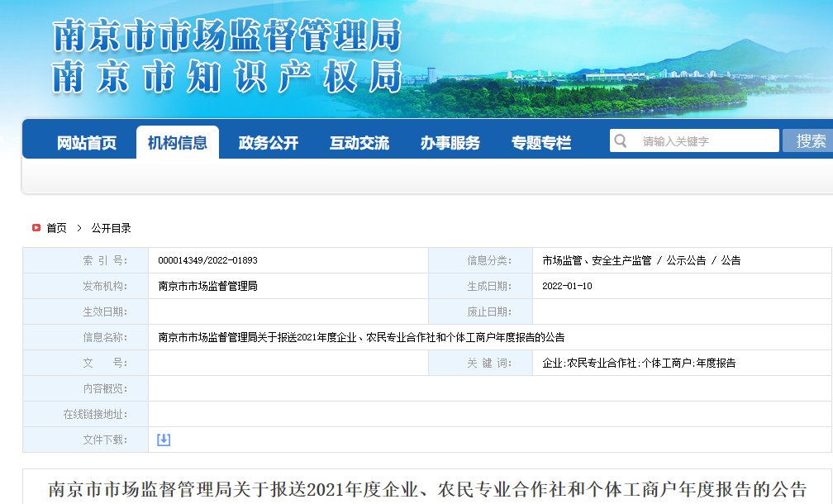This screenshot has width=833, height=504.
Task: Open the 办事服务 navigation item
Action: coord(450,143)
